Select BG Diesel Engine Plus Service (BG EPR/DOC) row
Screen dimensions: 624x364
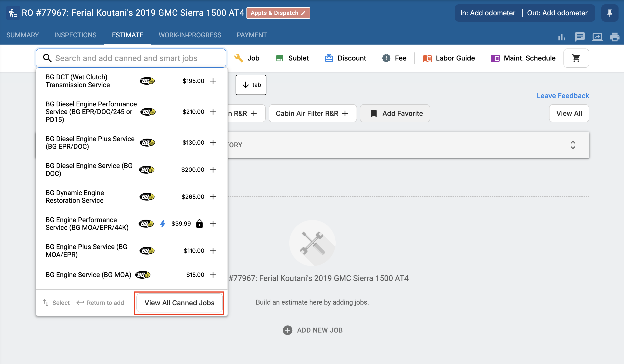click(131, 143)
